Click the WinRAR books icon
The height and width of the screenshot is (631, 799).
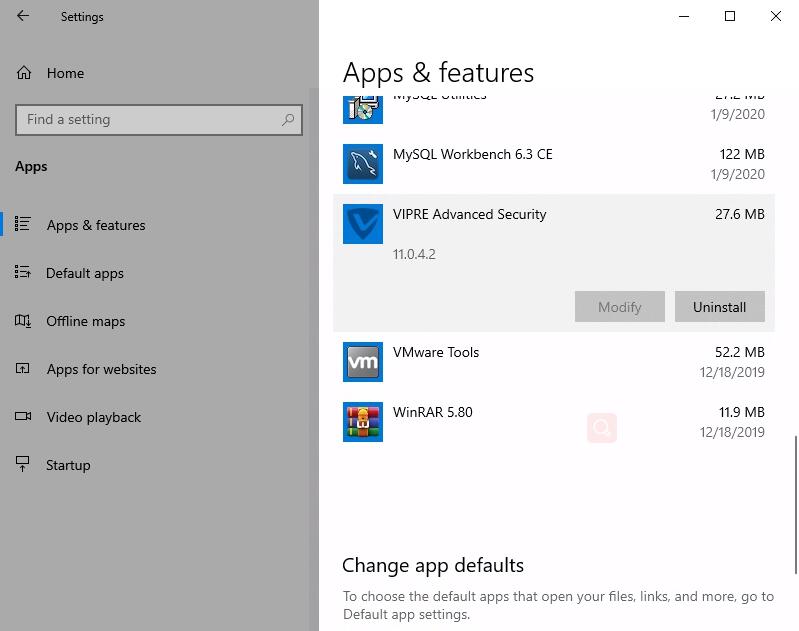pos(363,422)
